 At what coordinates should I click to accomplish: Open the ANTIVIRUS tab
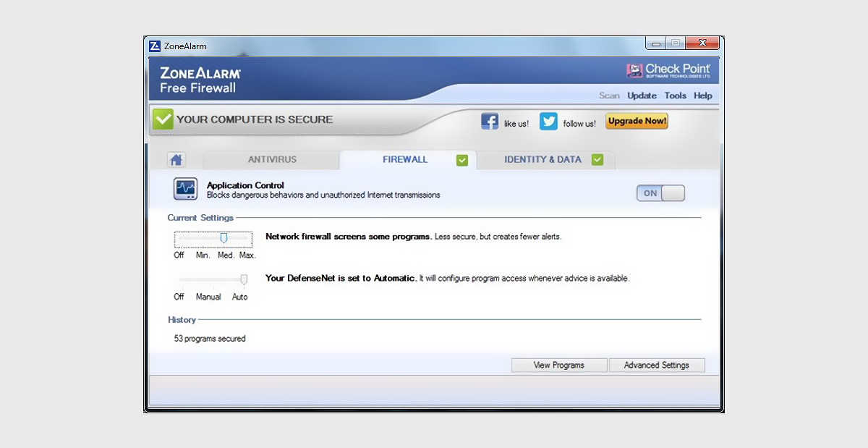point(272,160)
